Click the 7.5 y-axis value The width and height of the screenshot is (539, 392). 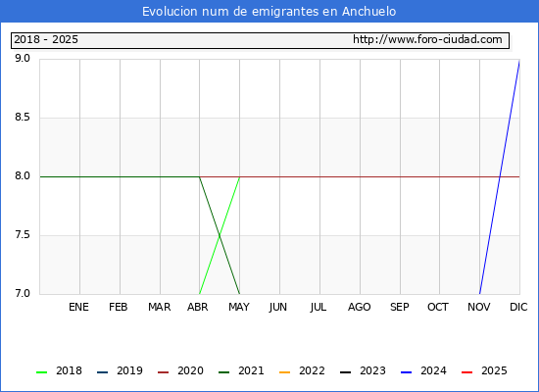click(23, 235)
